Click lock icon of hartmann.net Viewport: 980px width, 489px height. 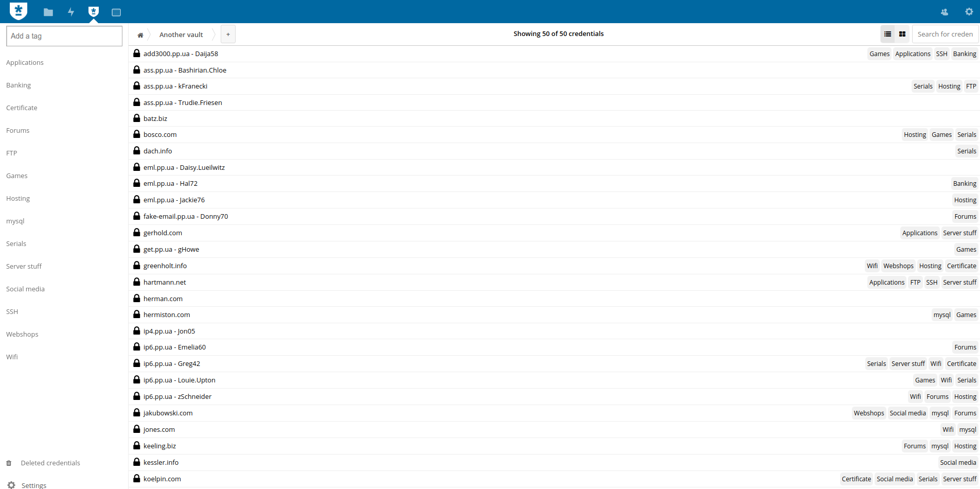point(136,282)
